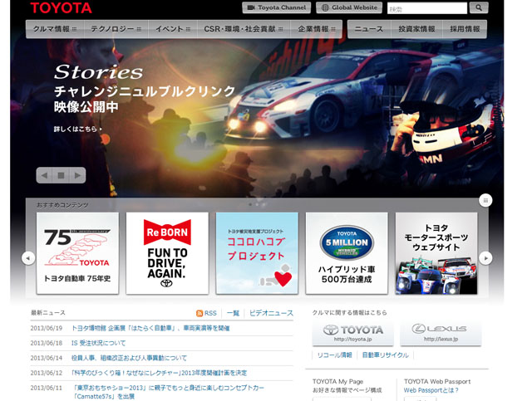Open the 一覧 news list link
Image resolution: width=532 pixels, height=401 pixels.
pyautogui.click(x=233, y=313)
